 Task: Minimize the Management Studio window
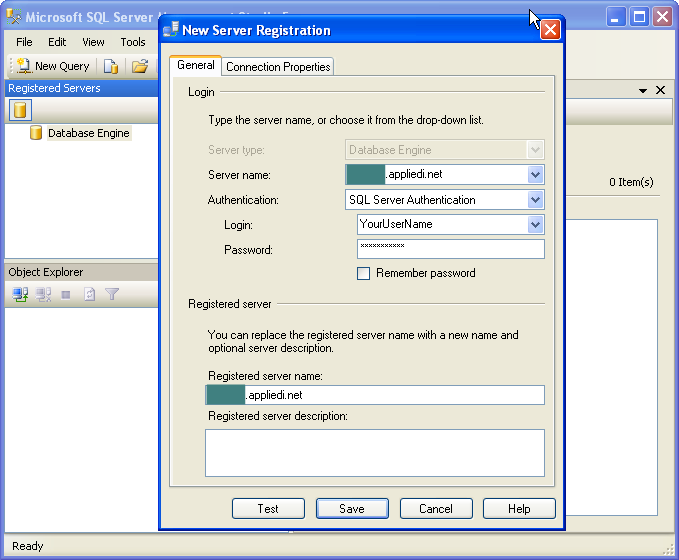[x=615, y=17]
